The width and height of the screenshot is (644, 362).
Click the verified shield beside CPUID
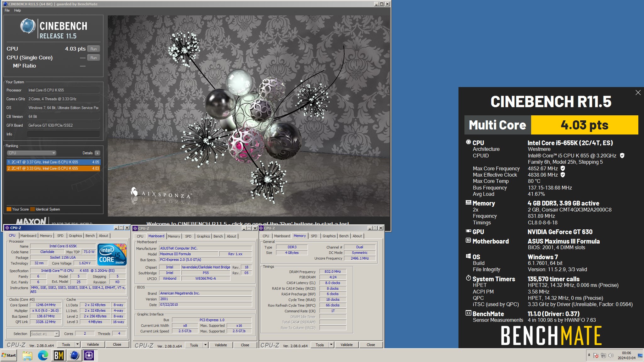(622, 156)
